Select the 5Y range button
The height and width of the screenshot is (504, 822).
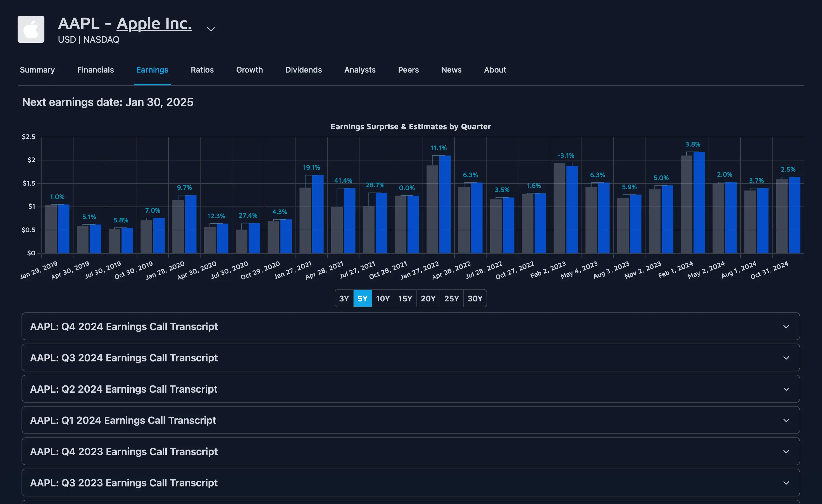[x=363, y=298]
